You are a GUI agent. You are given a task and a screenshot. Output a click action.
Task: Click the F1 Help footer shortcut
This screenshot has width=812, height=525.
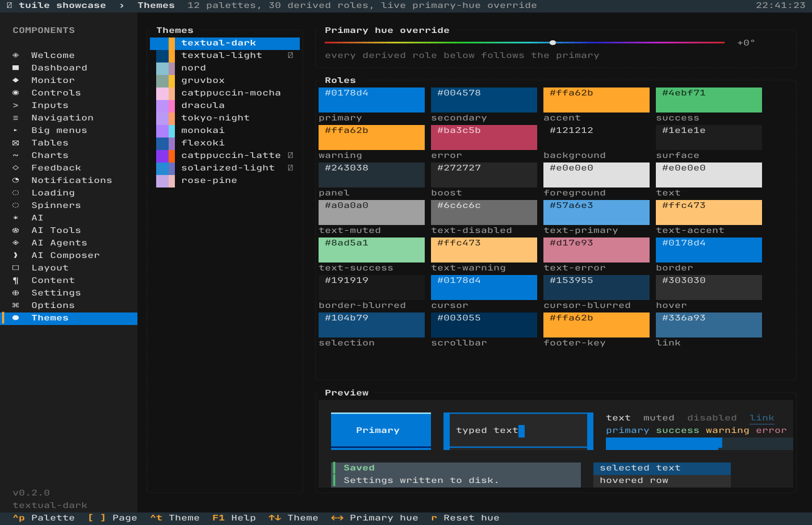coord(234,518)
